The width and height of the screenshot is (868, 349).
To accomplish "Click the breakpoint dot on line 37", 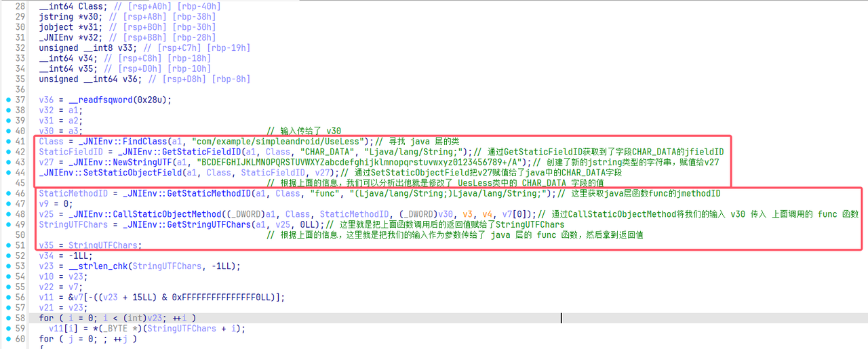I will (x=7, y=100).
